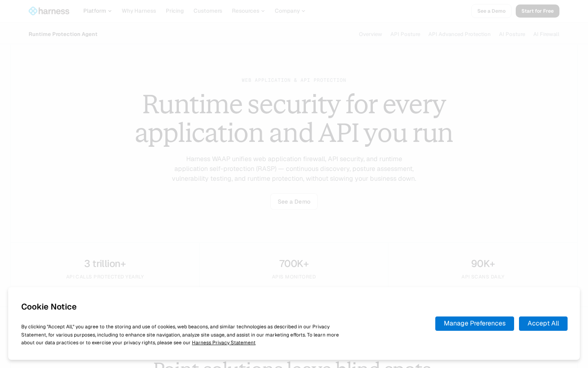588x368 pixels.
Task: Open the Harness Privacy Statement link
Action: pos(224,343)
